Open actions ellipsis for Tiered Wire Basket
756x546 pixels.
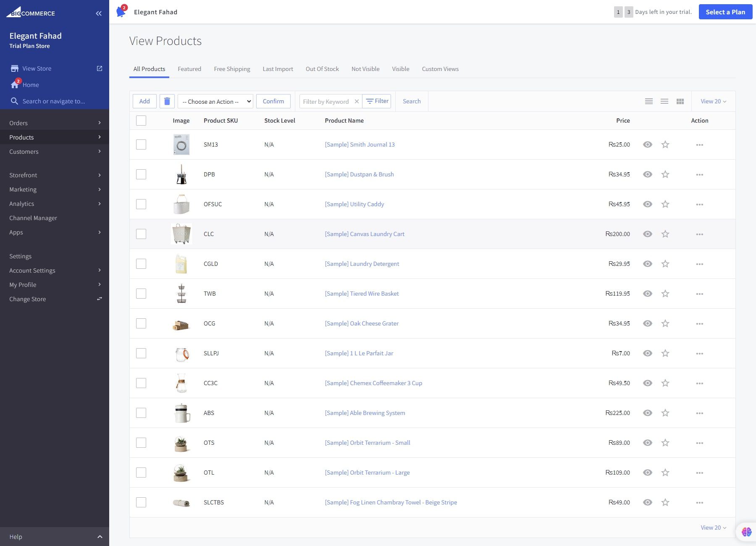pyautogui.click(x=699, y=294)
